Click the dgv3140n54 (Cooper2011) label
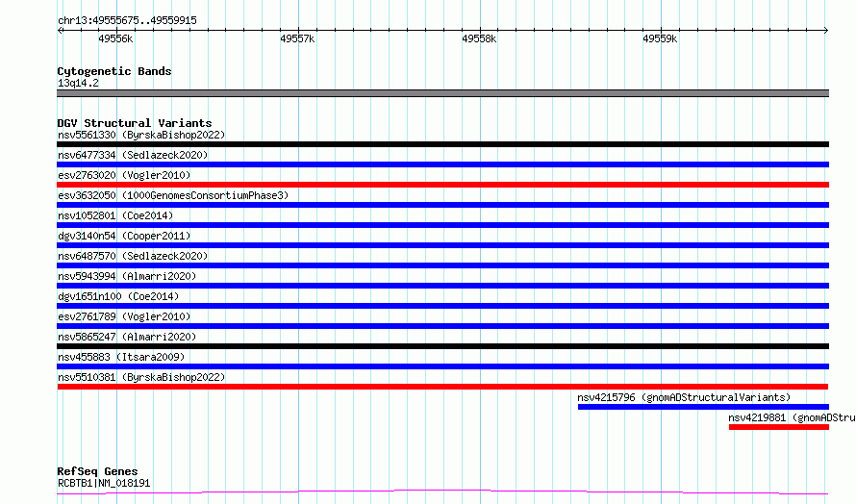This screenshot has width=856, height=504. [124, 236]
